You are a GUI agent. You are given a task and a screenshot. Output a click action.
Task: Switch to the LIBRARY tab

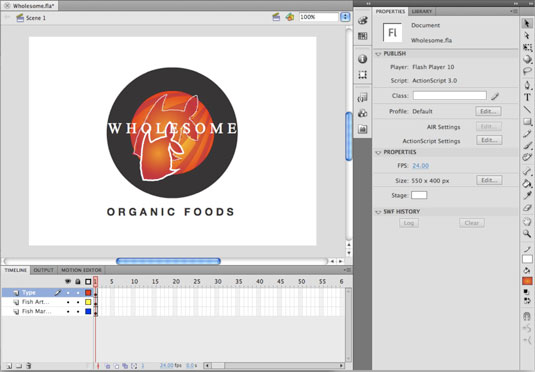[x=422, y=11]
